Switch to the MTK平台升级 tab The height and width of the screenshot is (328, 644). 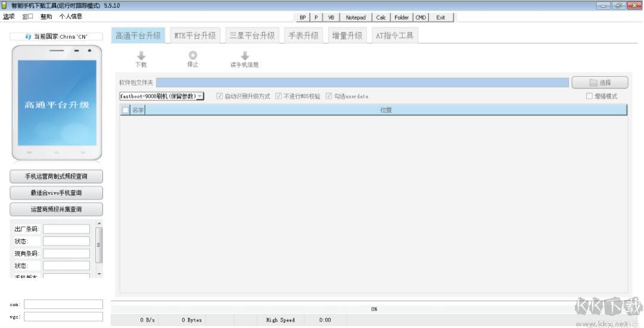[195, 35]
